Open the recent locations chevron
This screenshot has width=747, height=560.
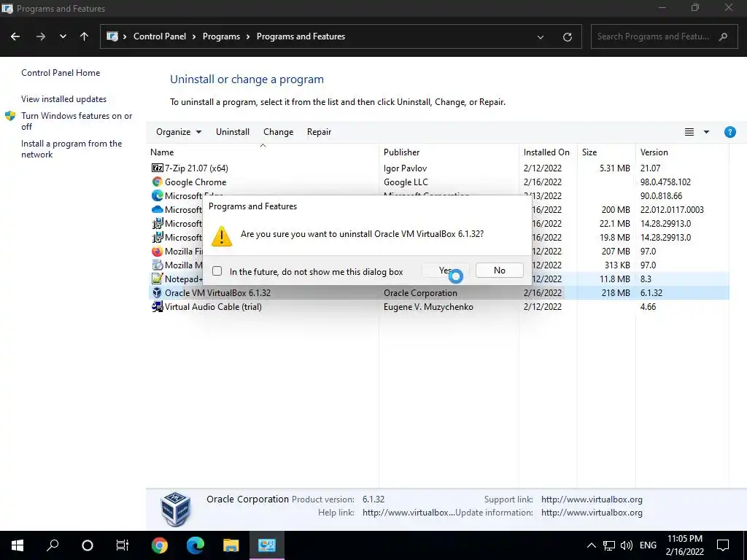click(63, 36)
